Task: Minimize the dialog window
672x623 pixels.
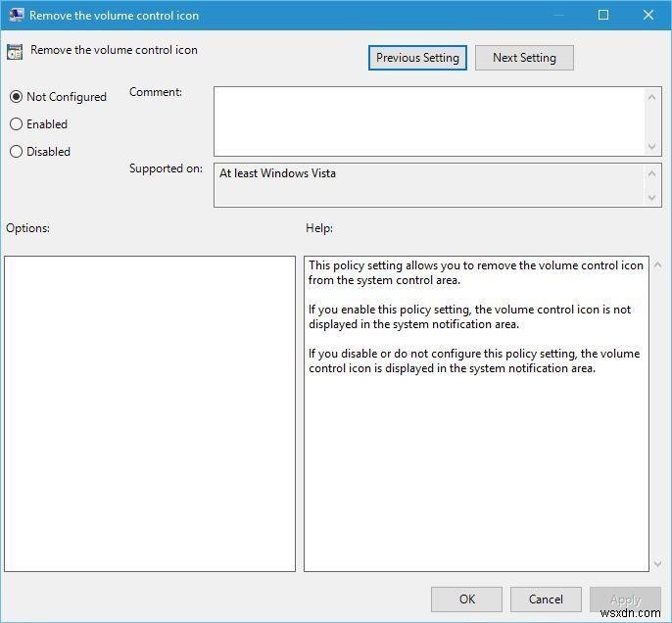Action: tap(558, 15)
